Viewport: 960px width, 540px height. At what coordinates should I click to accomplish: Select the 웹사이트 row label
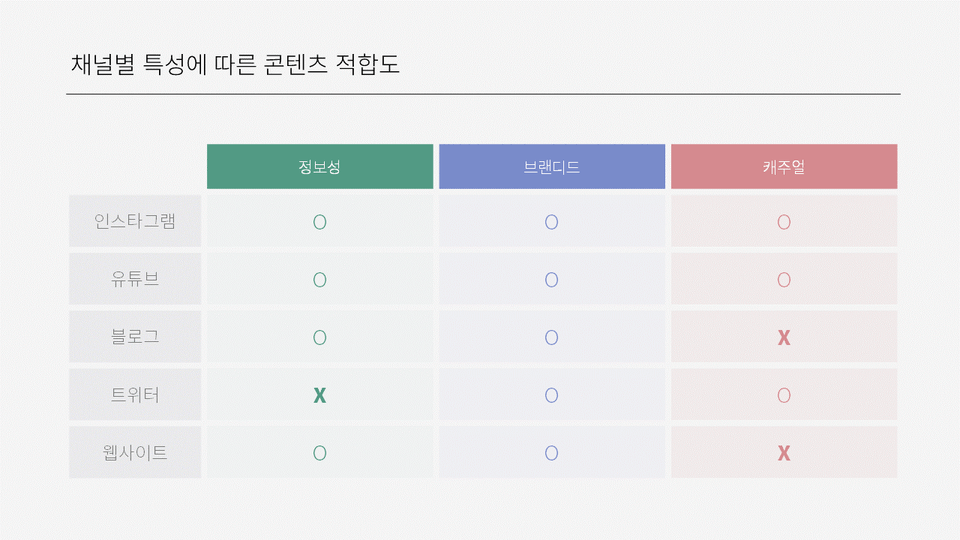click(x=135, y=452)
